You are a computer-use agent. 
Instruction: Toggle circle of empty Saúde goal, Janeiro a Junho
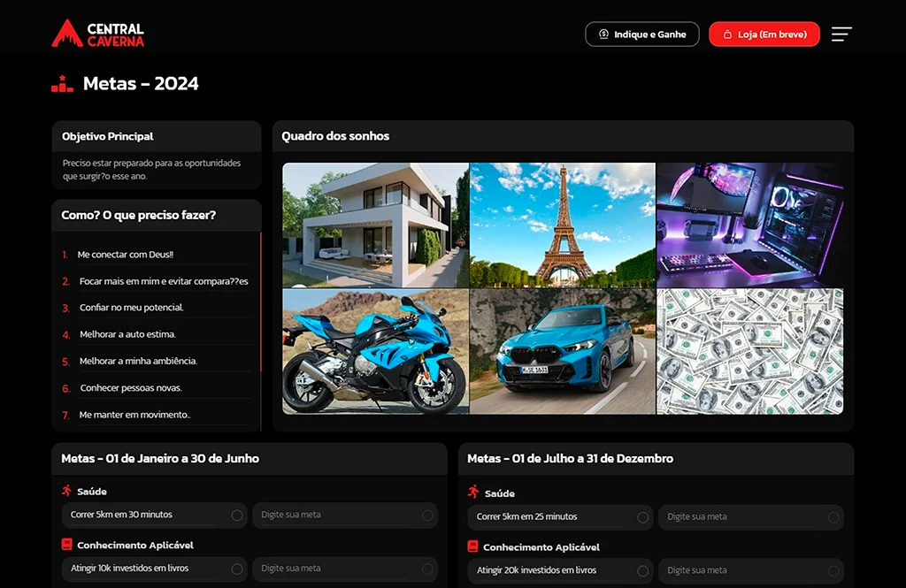(427, 515)
